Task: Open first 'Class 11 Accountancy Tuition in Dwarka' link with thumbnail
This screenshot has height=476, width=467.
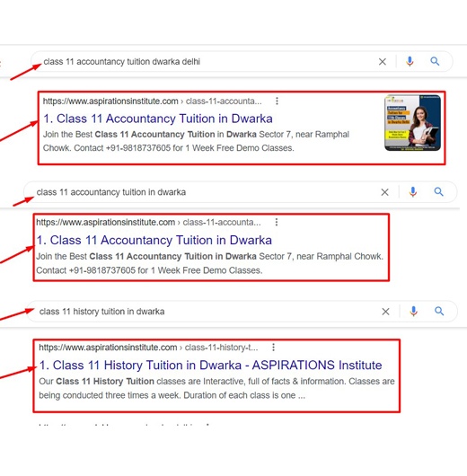Action: 158,119
